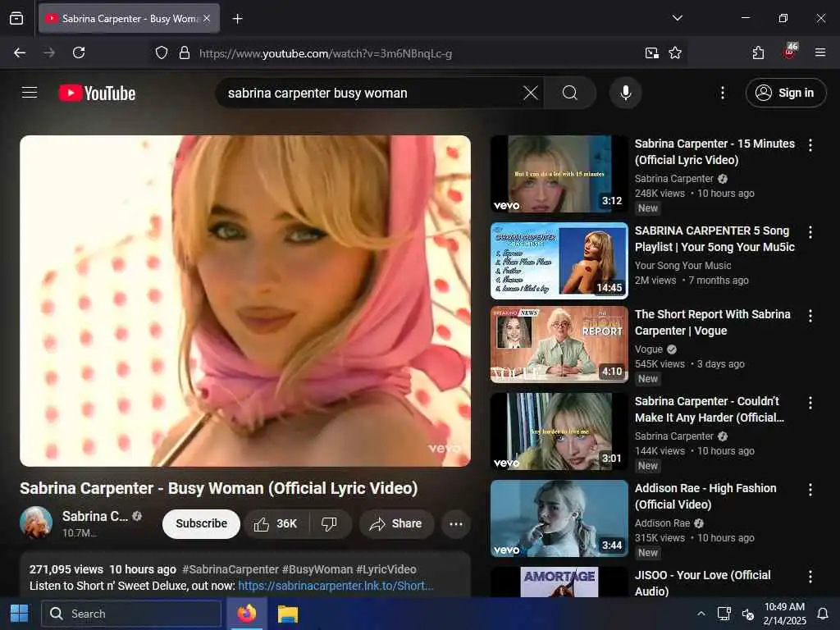This screenshot has width=840, height=630.
Task: Select the Sabrina Carpenter - Busy Woman tab
Action: (x=129, y=19)
